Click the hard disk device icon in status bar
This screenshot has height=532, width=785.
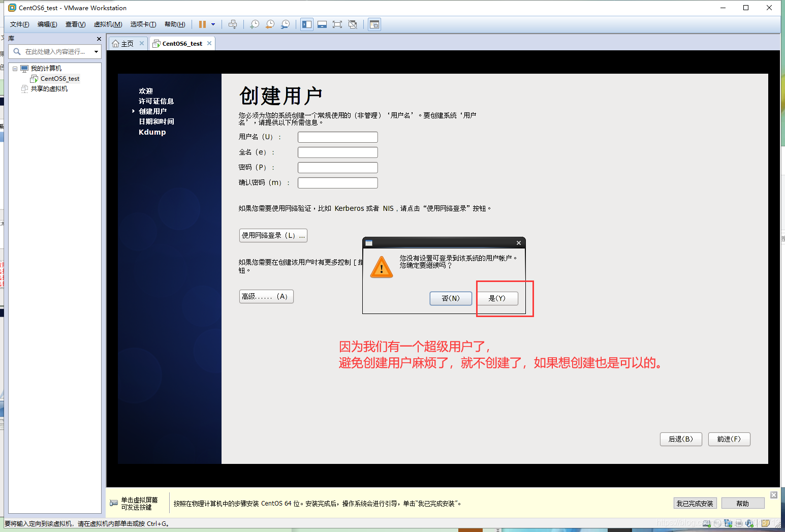[706, 523]
